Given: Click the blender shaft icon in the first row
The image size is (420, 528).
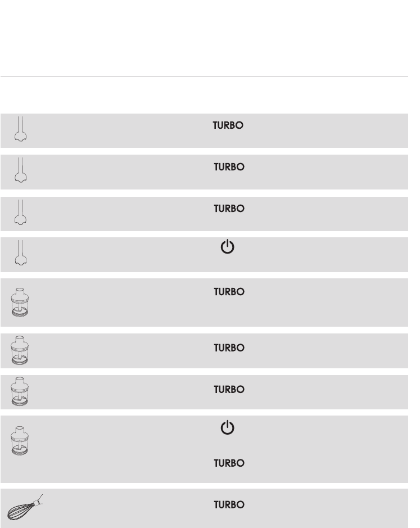Looking at the screenshot, I should point(21,130).
